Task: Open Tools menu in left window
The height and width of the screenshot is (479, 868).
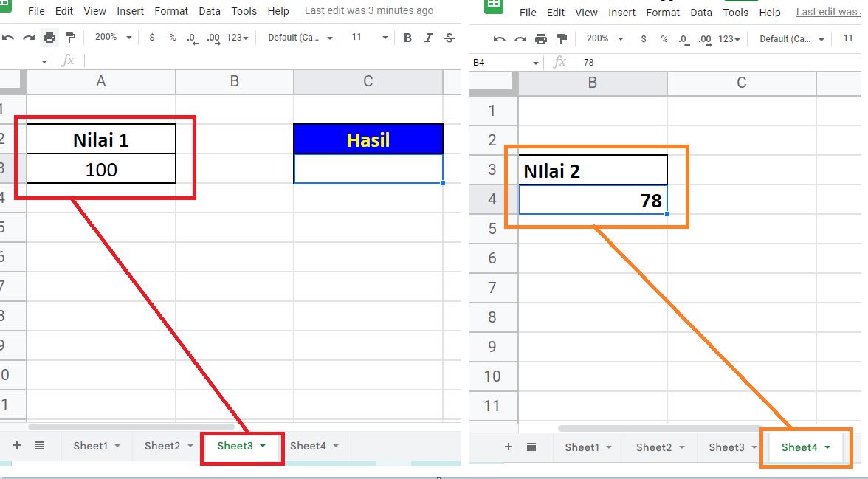Action: click(x=244, y=11)
